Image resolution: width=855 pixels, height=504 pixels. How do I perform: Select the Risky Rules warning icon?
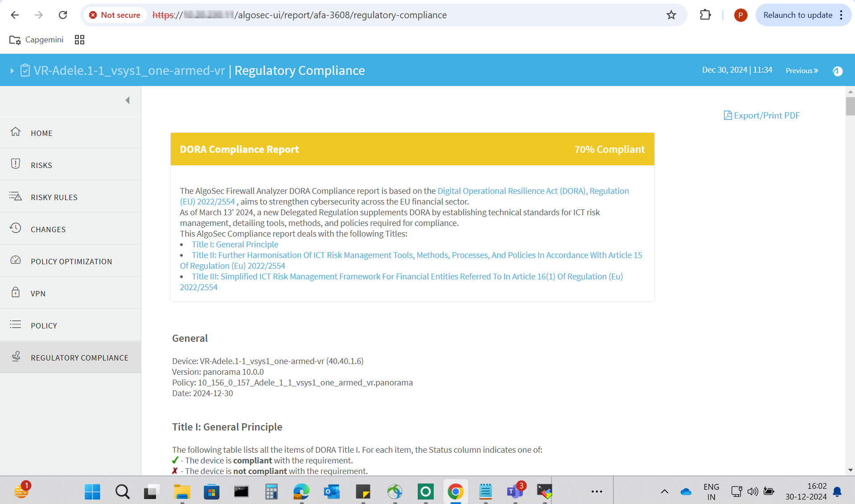click(x=16, y=196)
